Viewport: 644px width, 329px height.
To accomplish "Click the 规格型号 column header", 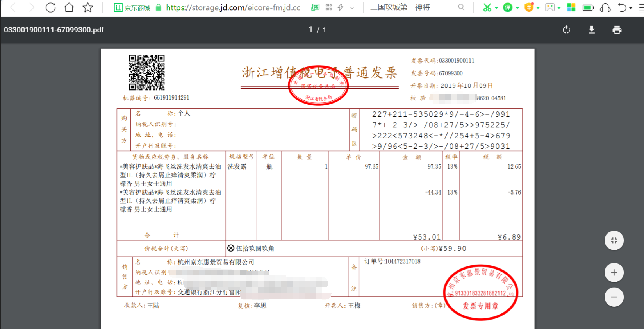I will click(241, 157).
